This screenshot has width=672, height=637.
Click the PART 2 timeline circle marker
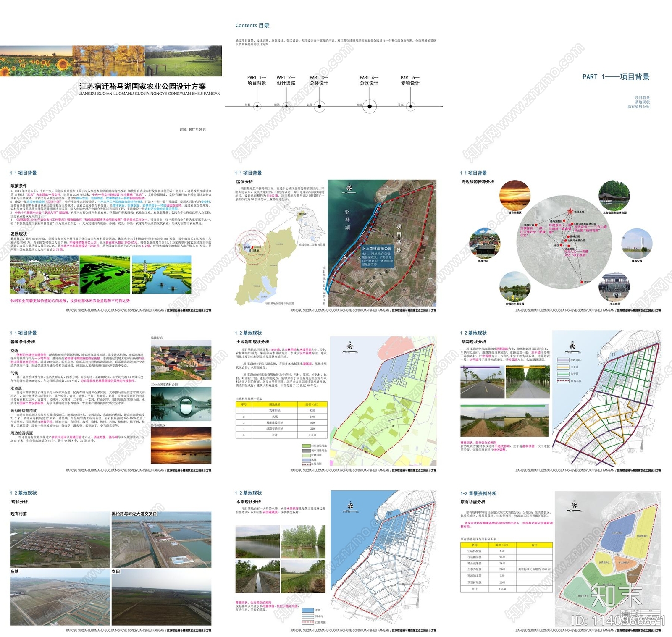[x=286, y=106]
